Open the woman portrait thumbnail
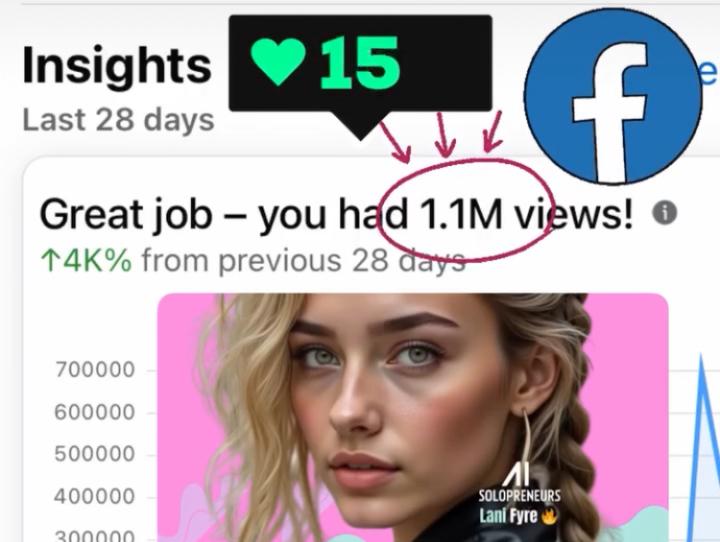The width and height of the screenshot is (720, 542). click(412, 418)
